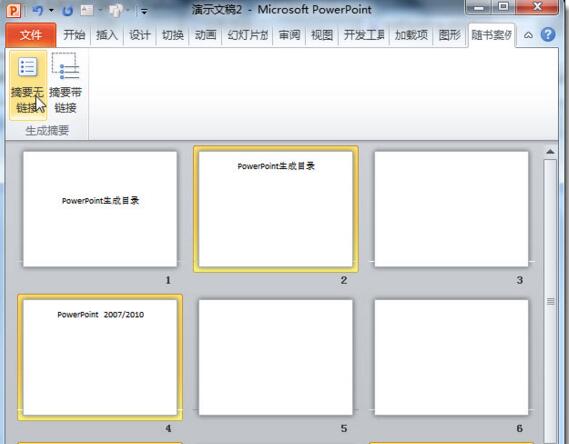Close the PowerPoint window
The height and width of the screenshot is (444, 569).
click(537, 7)
